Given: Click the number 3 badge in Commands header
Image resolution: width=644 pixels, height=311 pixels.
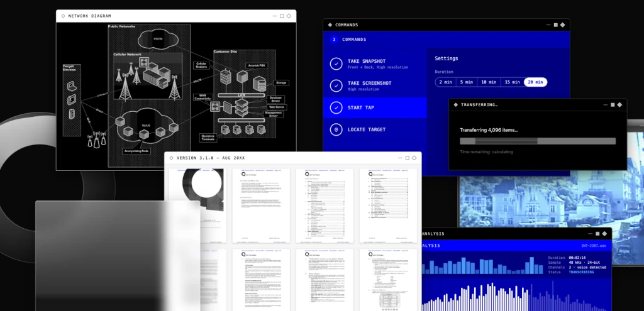Looking at the screenshot, I should click(x=334, y=40).
